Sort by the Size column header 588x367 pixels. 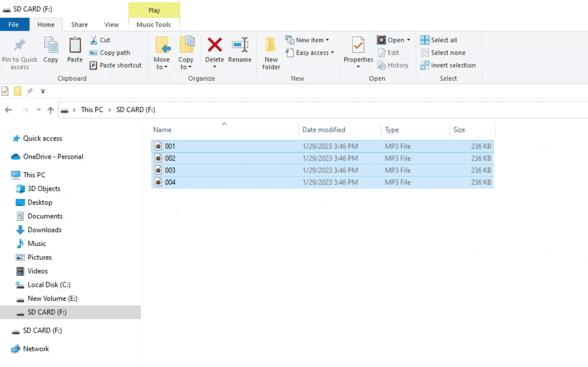(473, 130)
